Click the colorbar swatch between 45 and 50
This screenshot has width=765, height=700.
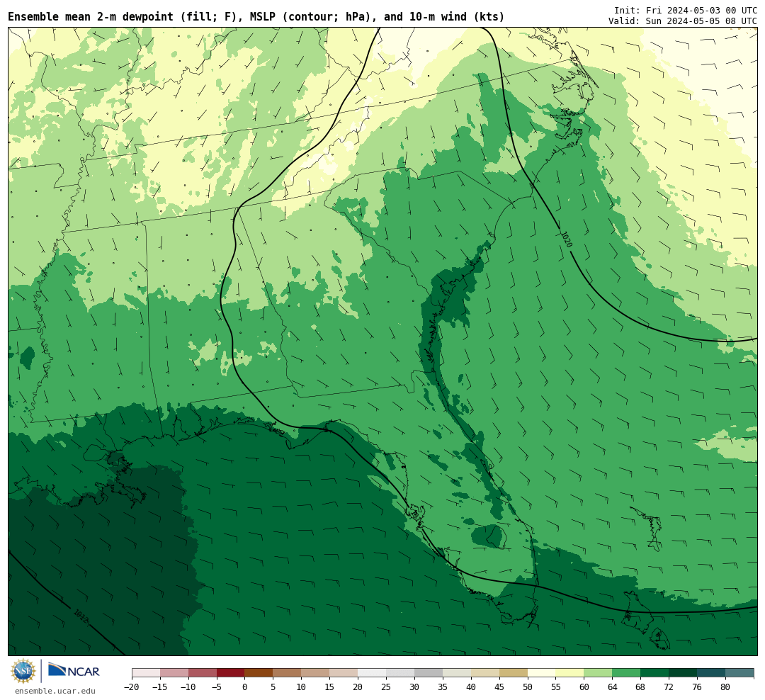coord(514,673)
